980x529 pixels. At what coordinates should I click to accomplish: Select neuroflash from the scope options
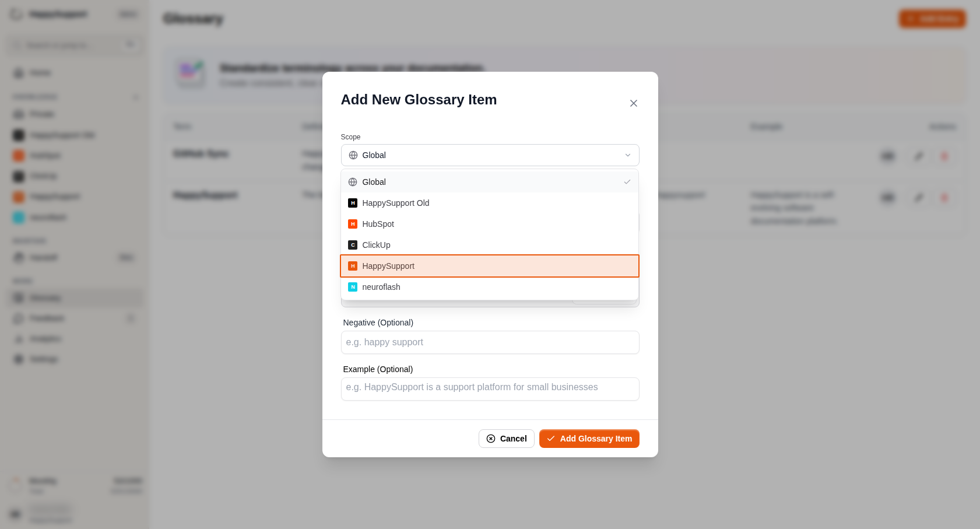490,287
